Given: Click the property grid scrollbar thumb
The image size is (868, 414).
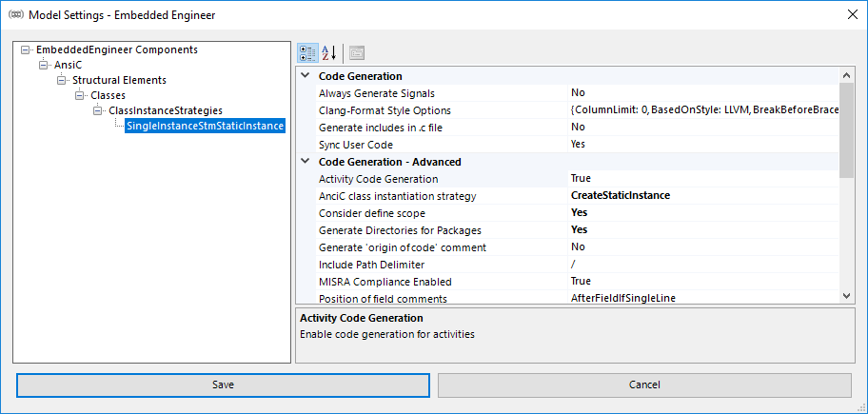Looking at the screenshot, I should tap(846, 130).
